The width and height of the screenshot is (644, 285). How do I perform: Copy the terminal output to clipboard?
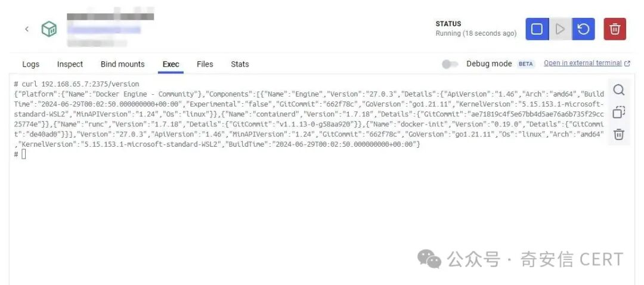(618, 112)
